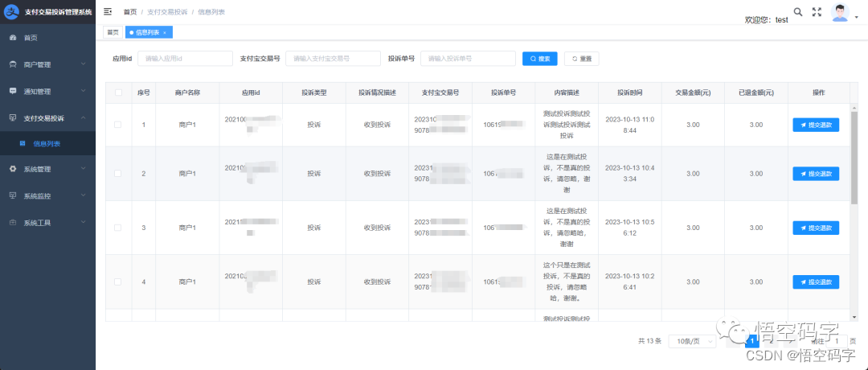This screenshot has width=868, height=370.
Task: Switch to the 信息列表 page tab
Action: pyautogui.click(x=149, y=33)
